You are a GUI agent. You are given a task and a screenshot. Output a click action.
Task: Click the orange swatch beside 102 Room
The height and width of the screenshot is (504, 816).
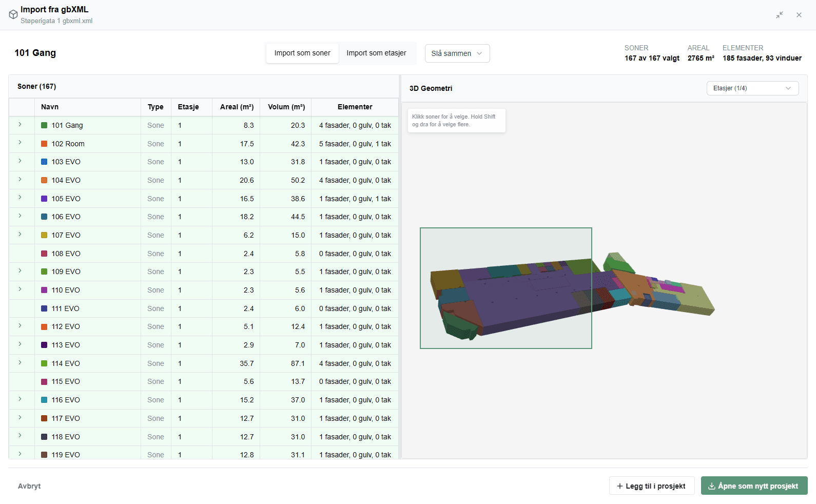point(44,144)
